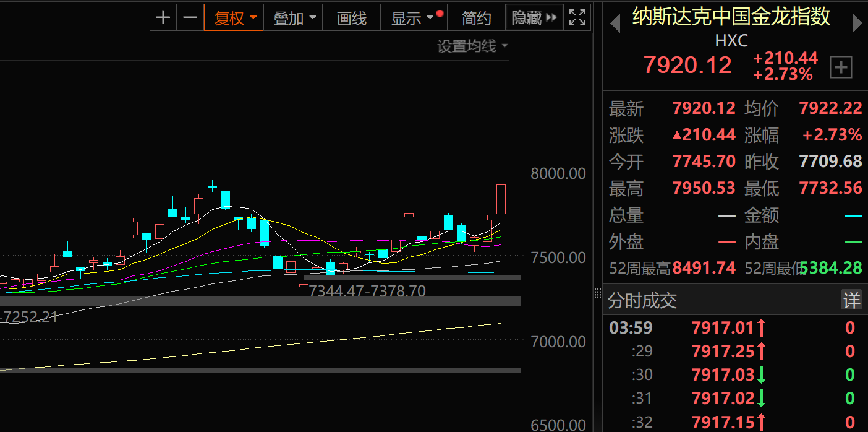The height and width of the screenshot is (432, 868).
Task: Select 画线 drawing tool
Action: click(352, 17)
